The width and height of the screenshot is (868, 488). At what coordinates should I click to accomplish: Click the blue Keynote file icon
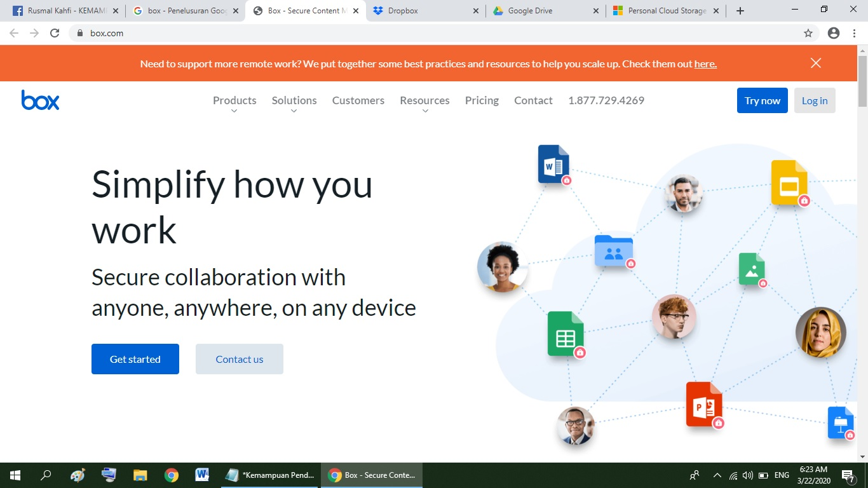pyautogui.click(x=841, y=423)
